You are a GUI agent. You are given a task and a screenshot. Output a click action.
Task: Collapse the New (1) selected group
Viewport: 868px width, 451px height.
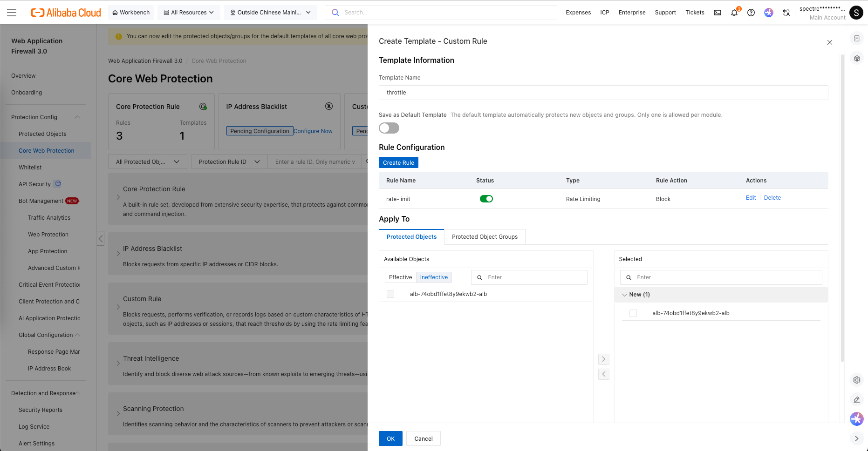click(624, 295)
